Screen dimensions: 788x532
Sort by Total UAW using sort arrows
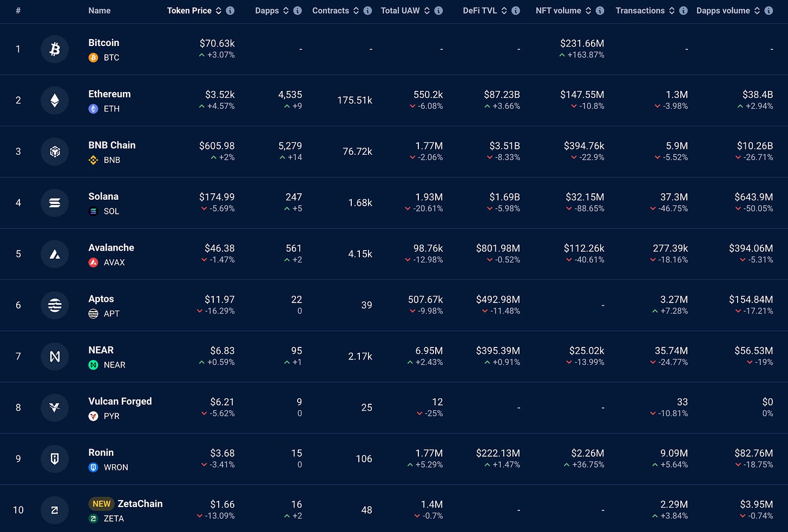[427, 11]
